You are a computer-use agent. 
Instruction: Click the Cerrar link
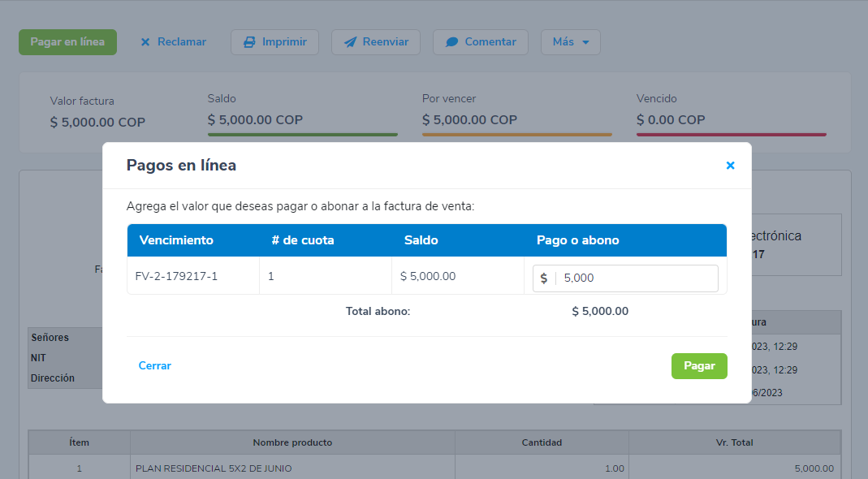pos(155,365)
